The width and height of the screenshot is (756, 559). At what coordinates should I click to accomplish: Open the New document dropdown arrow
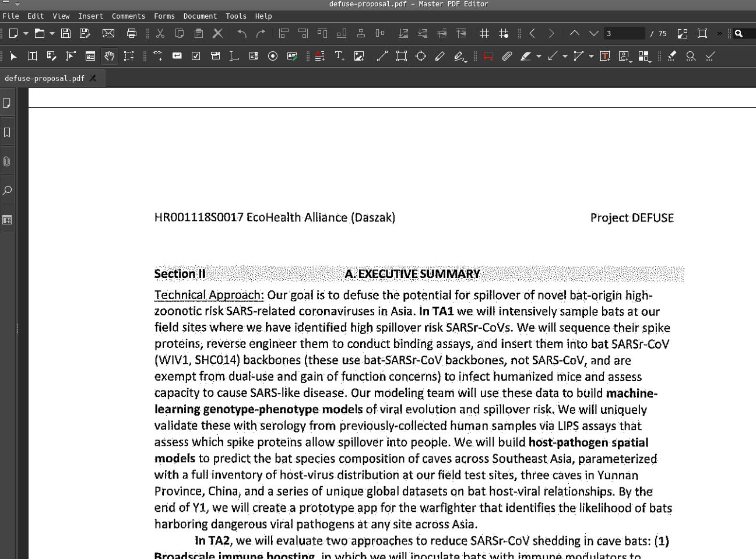click(26, 34)
